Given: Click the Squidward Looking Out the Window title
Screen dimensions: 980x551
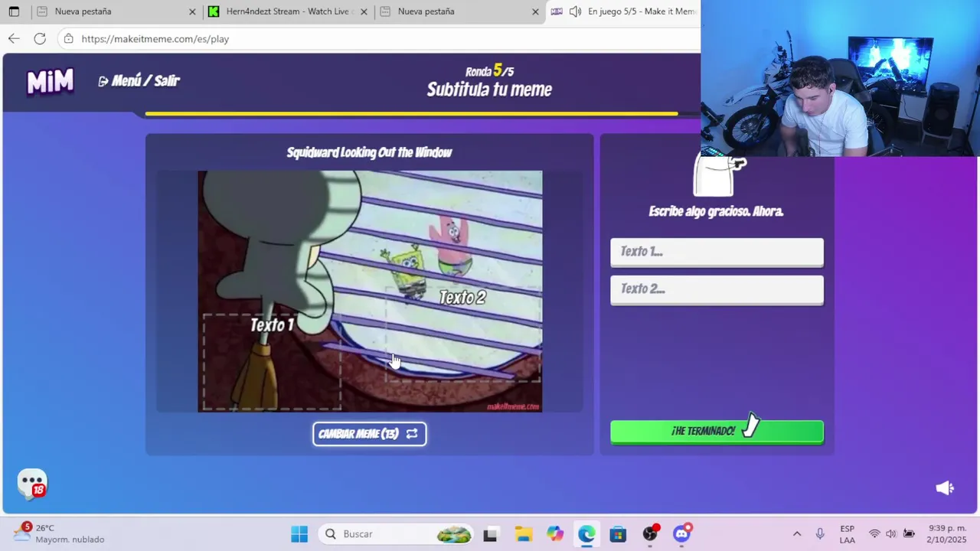Looking at the screenshot, I should point(369,152).
